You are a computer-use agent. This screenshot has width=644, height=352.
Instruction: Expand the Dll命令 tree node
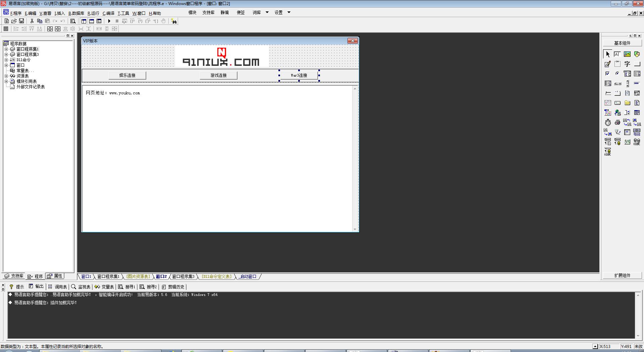[6, 60]
